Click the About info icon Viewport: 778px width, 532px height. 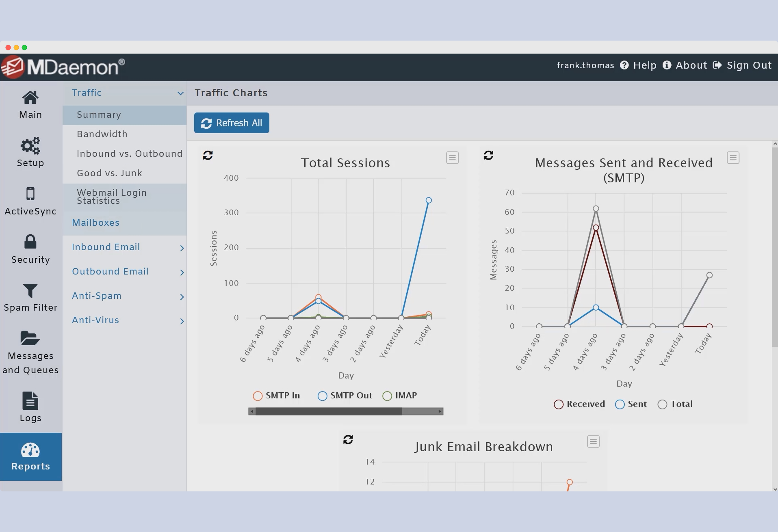coord(667,65)
